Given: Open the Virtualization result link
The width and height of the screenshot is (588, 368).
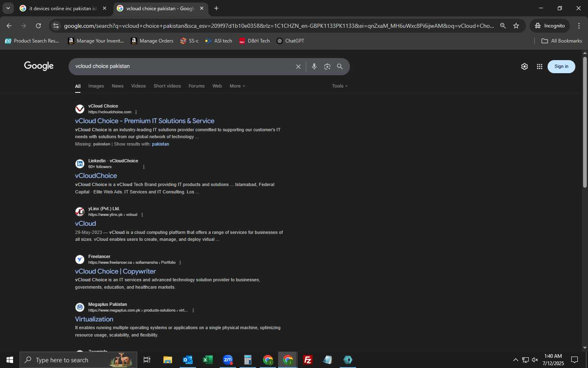Looking at the screenshot, I should (x=94, y=319).
